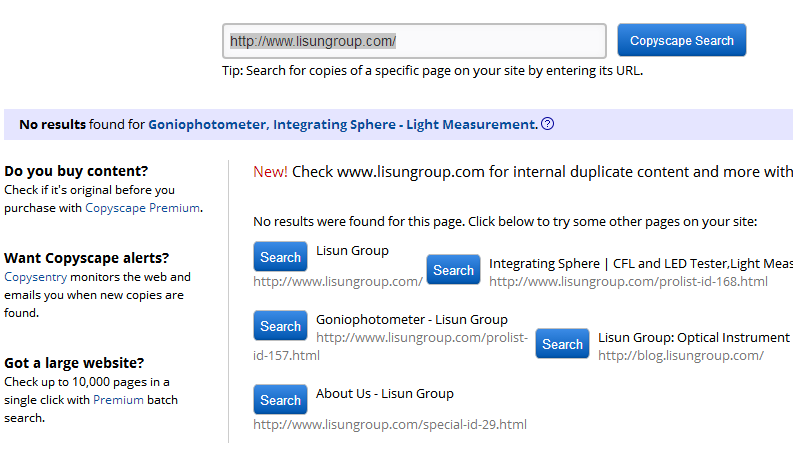This screenshot has height=456, width=793.
Task: Click Search button next to About Us
Action: pos(280,399)
